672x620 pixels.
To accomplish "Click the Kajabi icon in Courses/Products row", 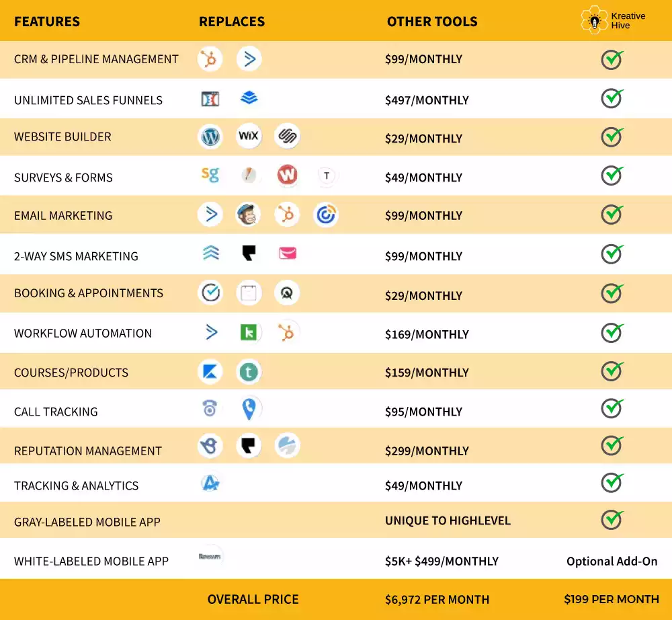I will click(210, 372).
